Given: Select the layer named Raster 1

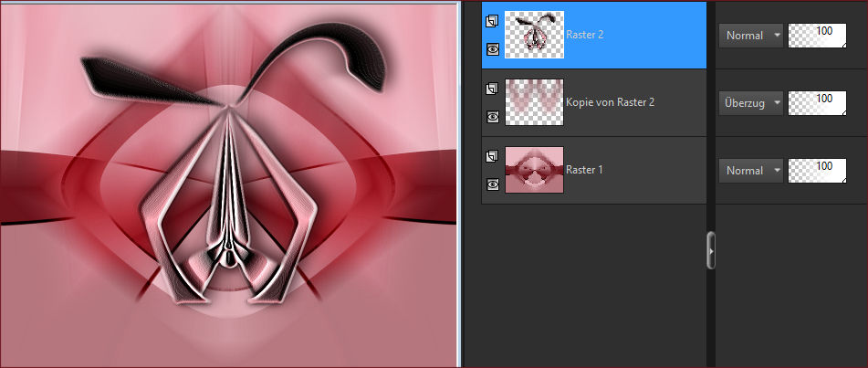Looking at the screenshot, I should (x=584, y=170).
